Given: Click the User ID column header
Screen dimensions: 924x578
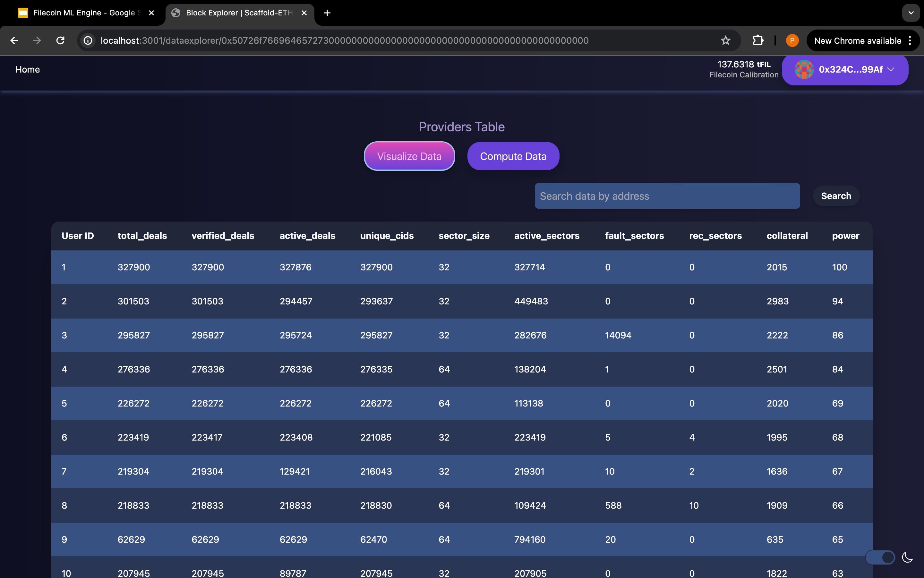Looking at the screenshot, I should (78, 236).
